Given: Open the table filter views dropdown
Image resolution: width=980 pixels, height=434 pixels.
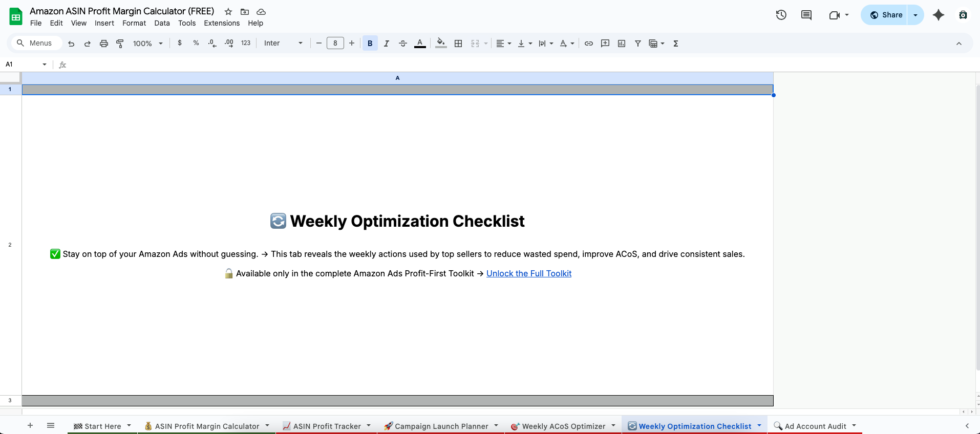Looking at the screenshot, I should click(656, 44).
